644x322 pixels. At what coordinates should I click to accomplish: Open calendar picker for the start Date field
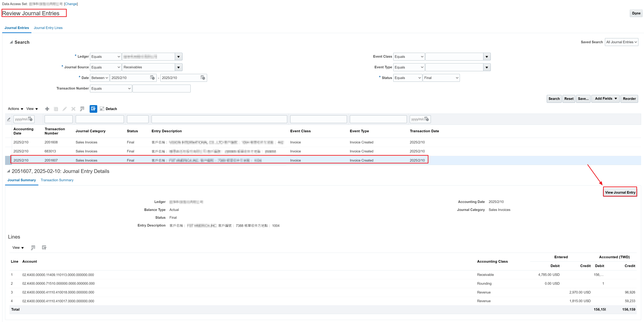point(152,78)
